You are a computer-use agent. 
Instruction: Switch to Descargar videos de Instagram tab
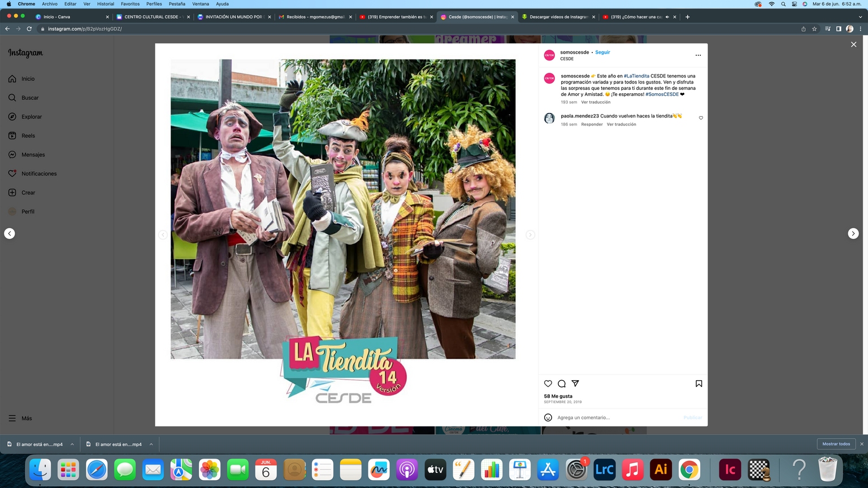558,17
